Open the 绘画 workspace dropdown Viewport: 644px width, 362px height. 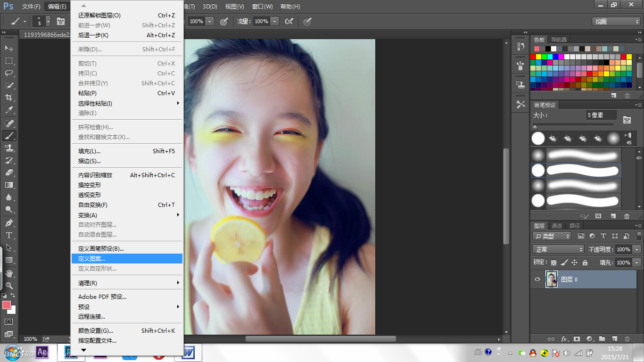pos(616,22)
